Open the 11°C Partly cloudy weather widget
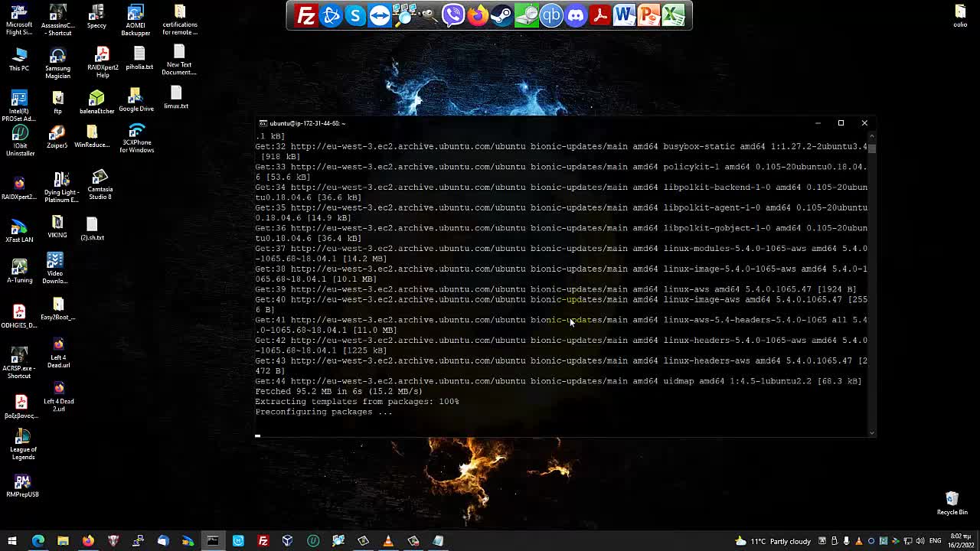This screenshot has width=980, height=551. pos(773,541)
